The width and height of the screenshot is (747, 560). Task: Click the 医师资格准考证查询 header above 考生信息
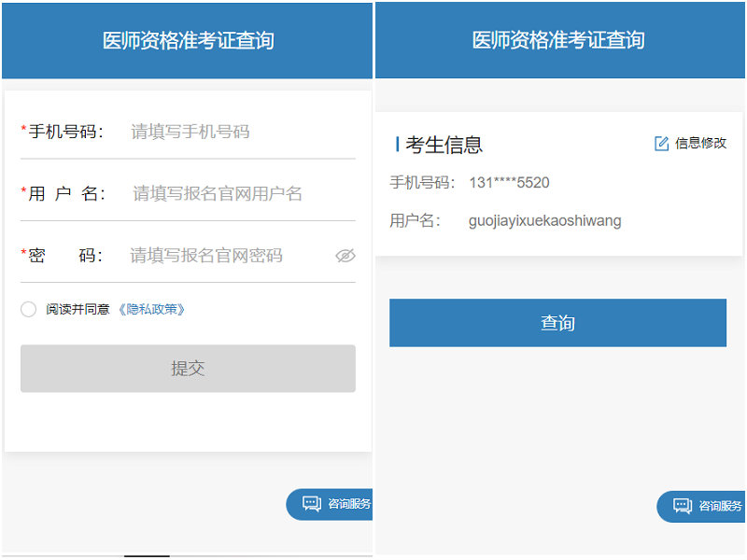tap(558, 40)
